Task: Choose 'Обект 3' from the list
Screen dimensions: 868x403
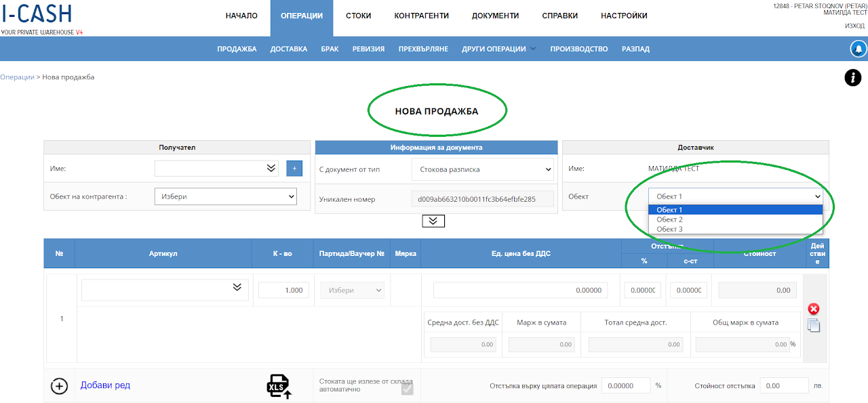Action: (736, 229)
